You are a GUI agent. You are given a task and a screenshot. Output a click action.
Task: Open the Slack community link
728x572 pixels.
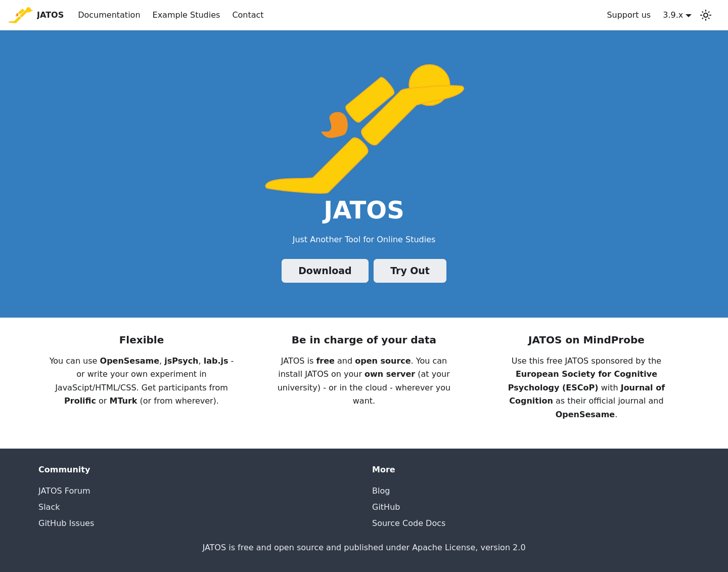49,507
